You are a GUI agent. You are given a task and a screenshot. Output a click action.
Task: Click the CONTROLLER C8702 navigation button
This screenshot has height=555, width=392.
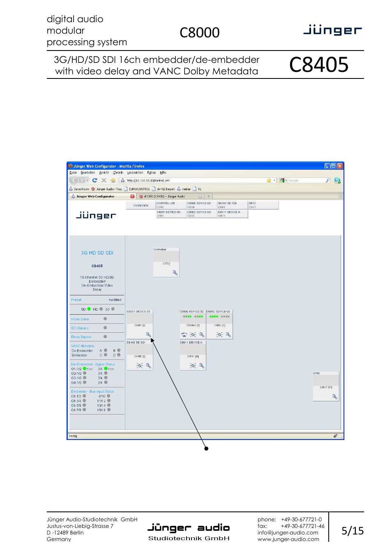[171, 205]
